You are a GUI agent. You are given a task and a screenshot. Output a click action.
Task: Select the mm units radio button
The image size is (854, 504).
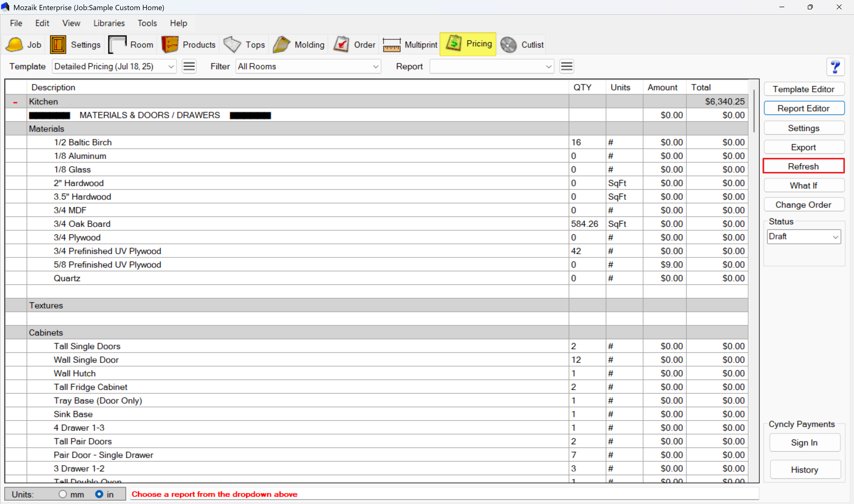[x=63, y=494]
